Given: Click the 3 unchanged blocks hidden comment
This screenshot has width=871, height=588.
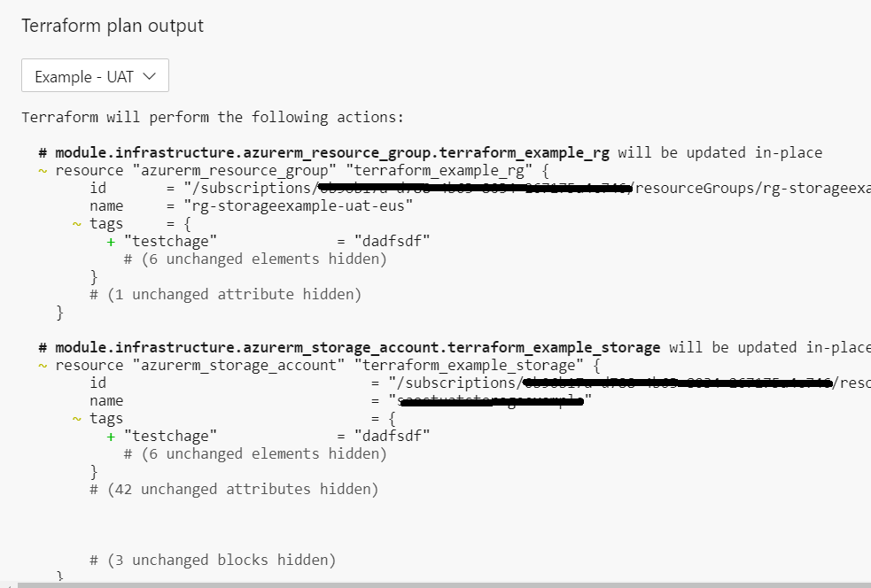Looking at the screenshot, I should 213,560.
